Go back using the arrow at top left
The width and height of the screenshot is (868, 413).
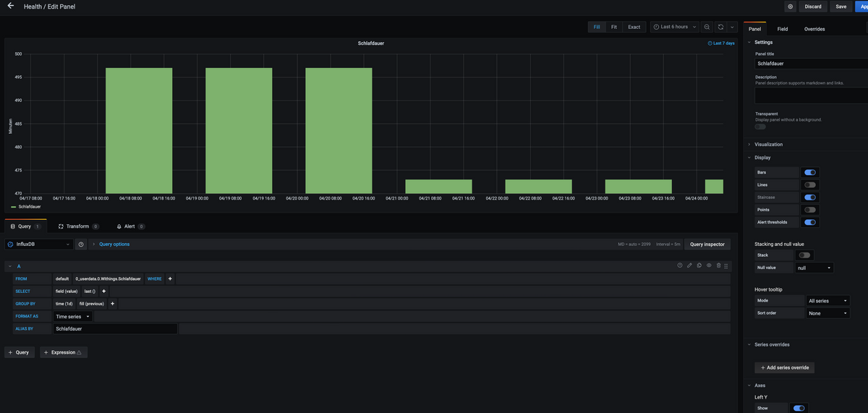click(x=10, y=6)
